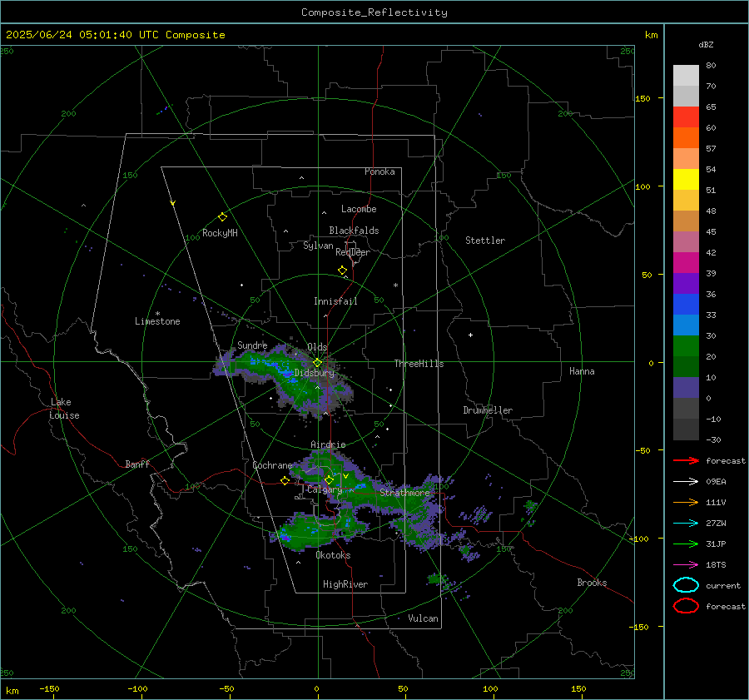Click the ThreeHills city label
Screen dimensions: 749x700
pyautogui.click(x=419, y=364)
